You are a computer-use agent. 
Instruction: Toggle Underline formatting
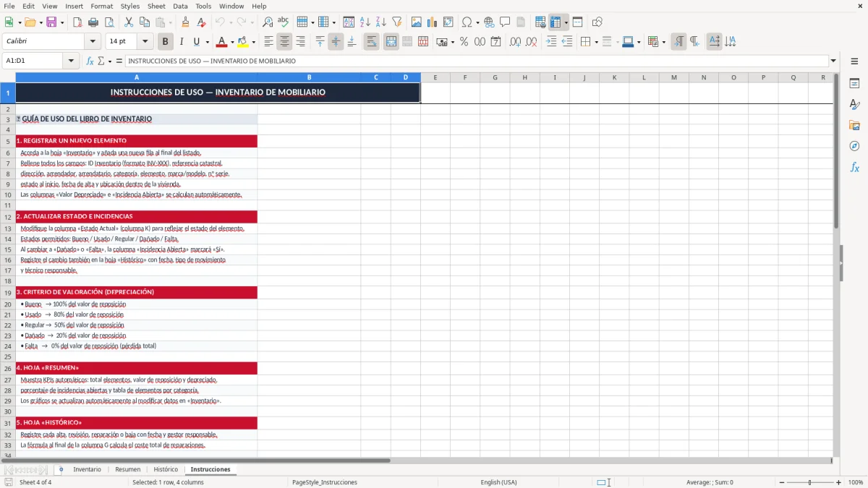pyautogui.click(x=196, y=42)
